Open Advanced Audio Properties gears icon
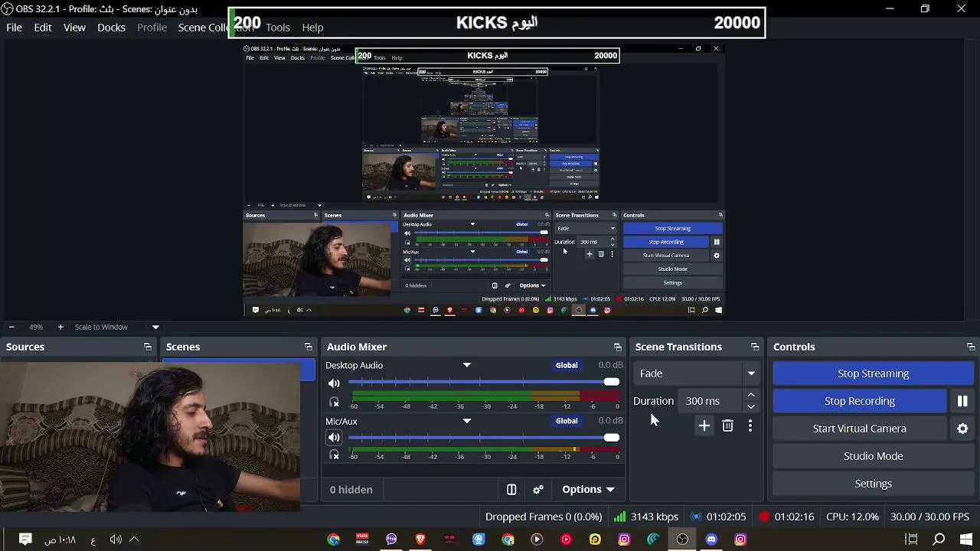This screenshot has width=980, height=551. [538, 490]
